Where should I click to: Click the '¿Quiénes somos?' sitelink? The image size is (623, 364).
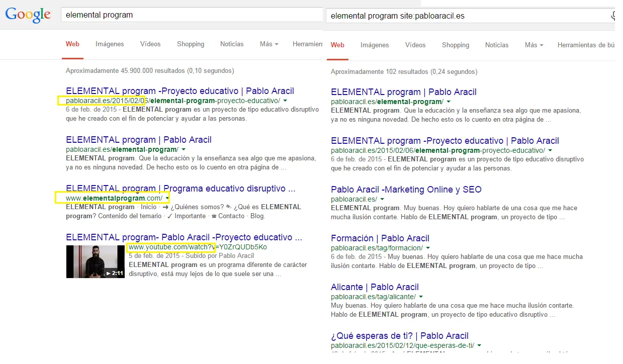pyautogui.click(x=197, y=207)
